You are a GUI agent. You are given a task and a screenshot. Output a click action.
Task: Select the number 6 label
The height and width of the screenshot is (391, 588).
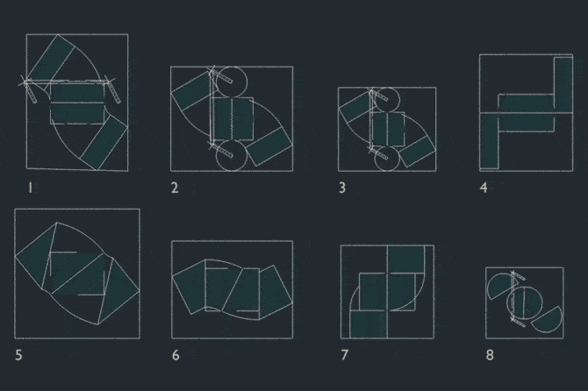point(176,355)
